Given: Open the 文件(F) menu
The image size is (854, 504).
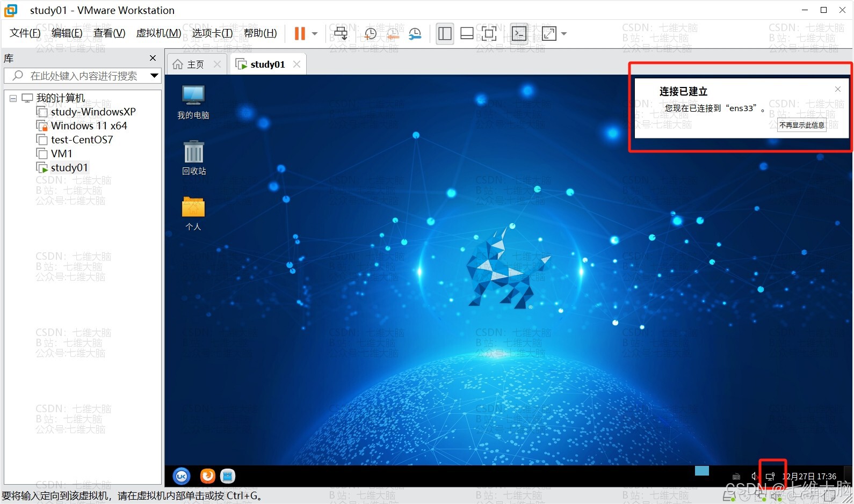Looking at the screenshot, I should point(25,33).
